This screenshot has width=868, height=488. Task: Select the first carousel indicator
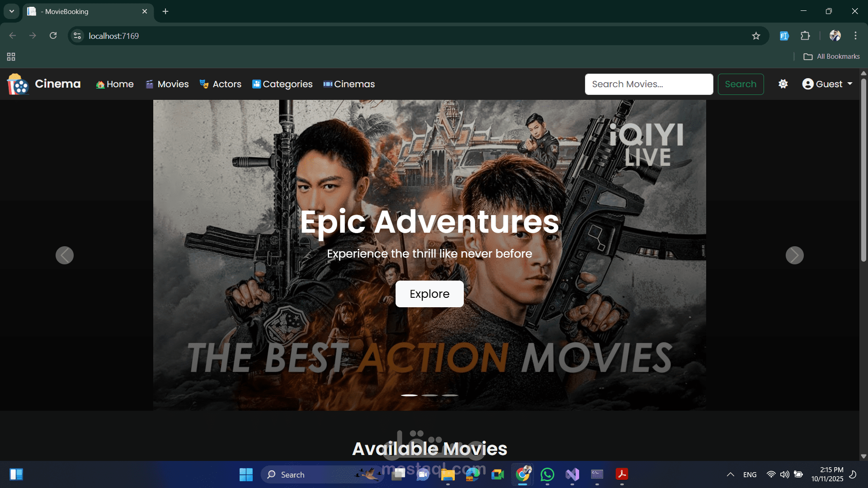pos(409,395)
